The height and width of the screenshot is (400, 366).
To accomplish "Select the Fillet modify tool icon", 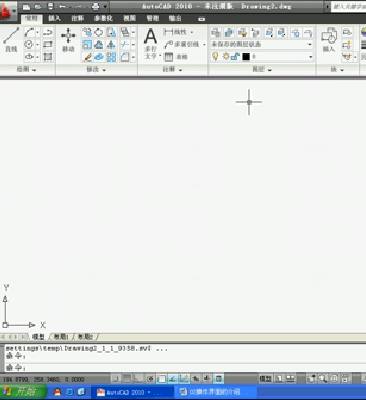I will [x=124, y=57].
